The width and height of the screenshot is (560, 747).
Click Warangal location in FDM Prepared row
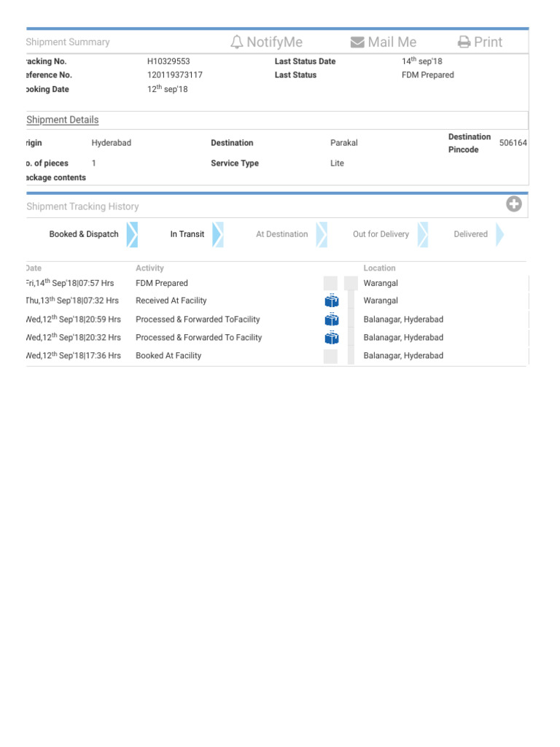pyautogui.click(x=381, y=283)
